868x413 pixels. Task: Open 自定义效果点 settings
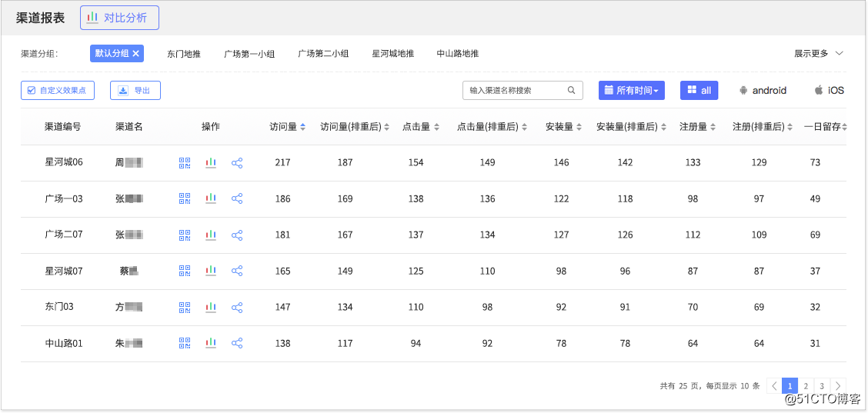click(58, 90)
